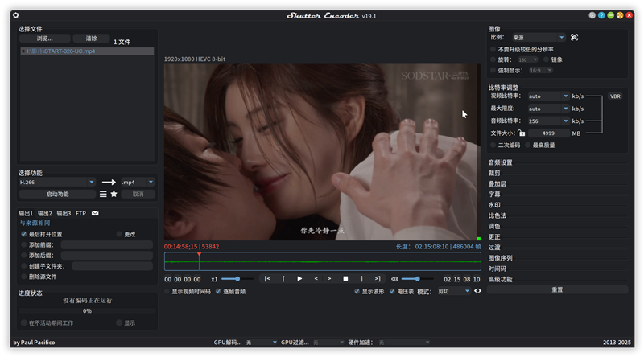Step forward one frame
Viewport: 644px width, 357px height.
tap(329, 279)
